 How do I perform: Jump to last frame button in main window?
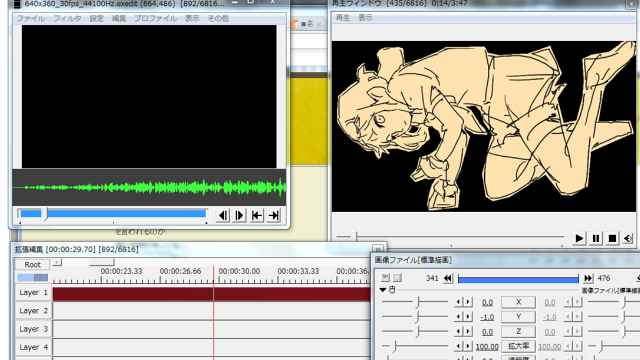click(273, 215)
